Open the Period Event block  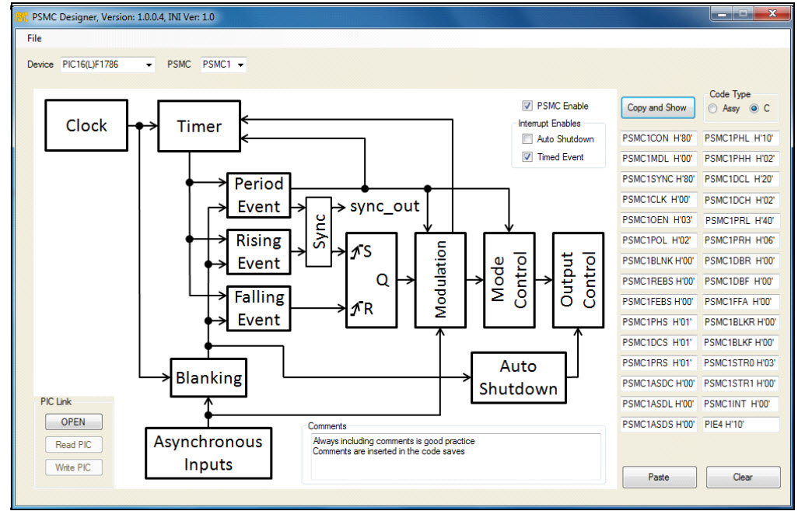pyautogui.click(x=259, y=195)
